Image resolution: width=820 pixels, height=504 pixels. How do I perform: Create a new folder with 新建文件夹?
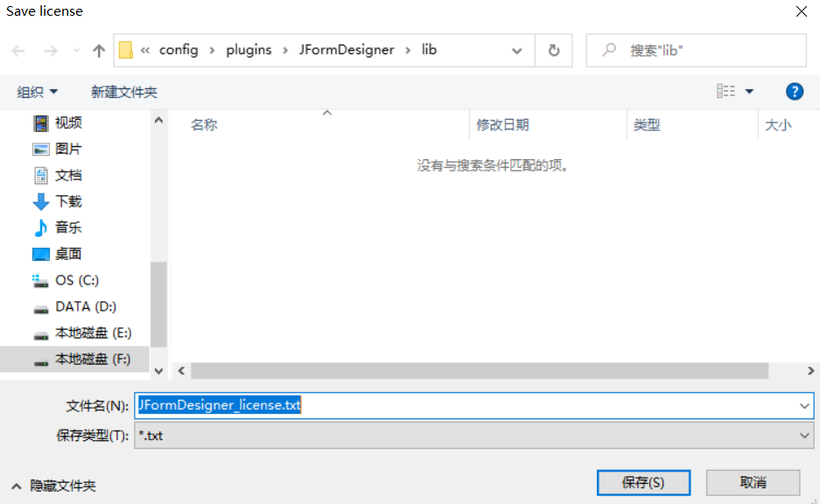[x=124, y=92]
